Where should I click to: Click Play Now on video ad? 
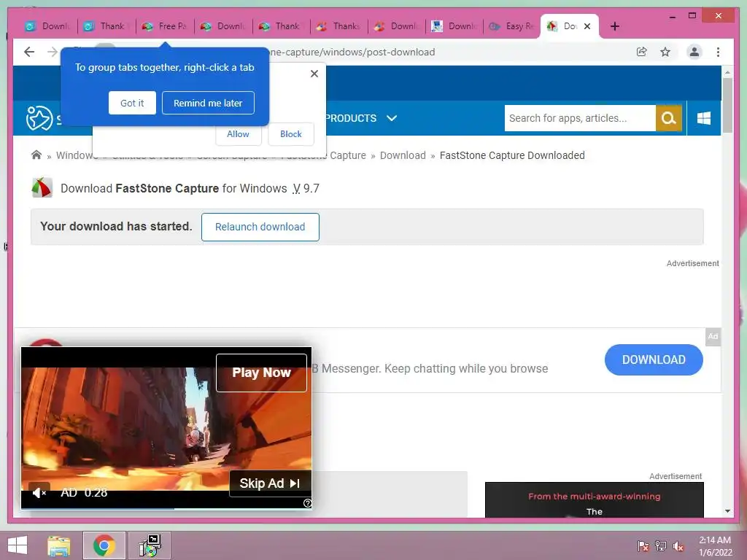click(261, 373)
